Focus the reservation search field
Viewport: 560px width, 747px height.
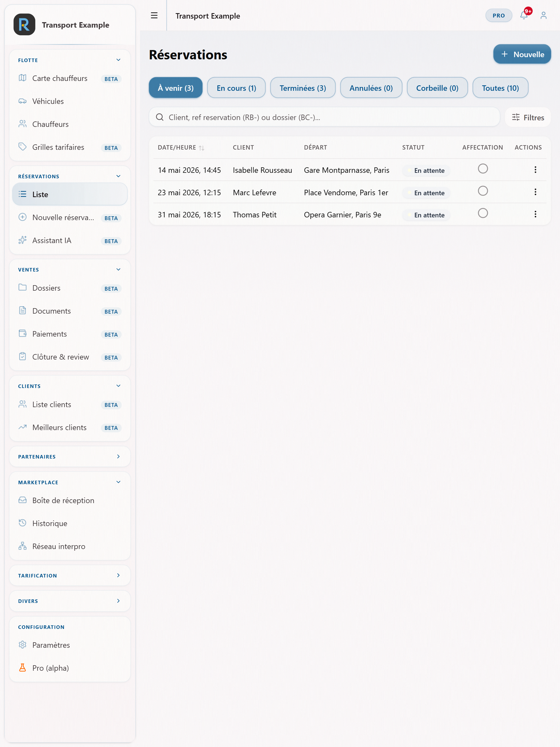(324, 117)
